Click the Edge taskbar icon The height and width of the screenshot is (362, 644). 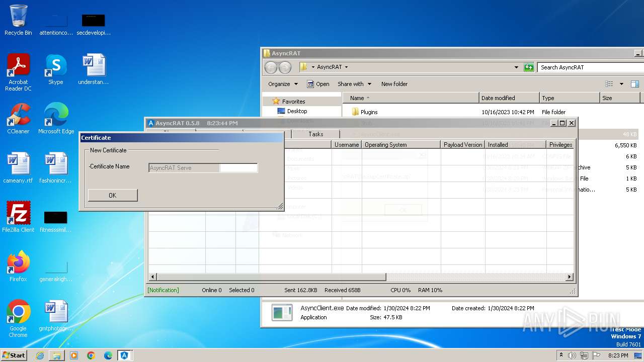pos(108,355)
